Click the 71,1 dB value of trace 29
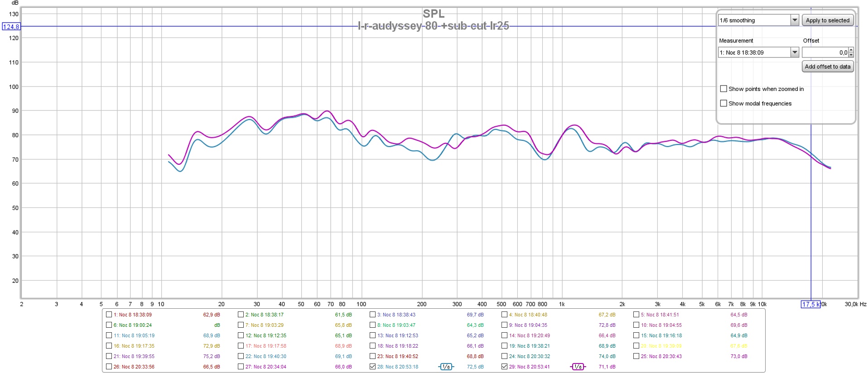868x373 pixels. [607, 367]
